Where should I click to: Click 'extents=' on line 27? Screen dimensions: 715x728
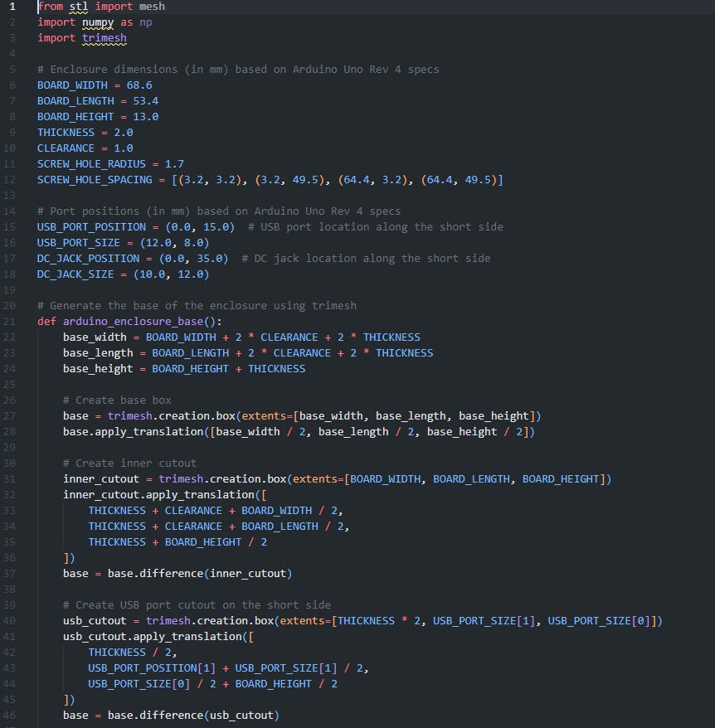tap(267, 416)
